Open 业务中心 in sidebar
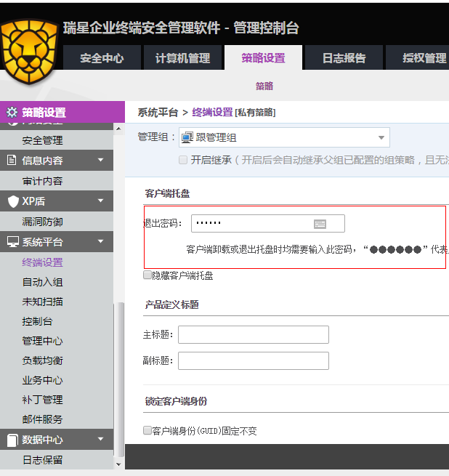 [x=42, y=380]
